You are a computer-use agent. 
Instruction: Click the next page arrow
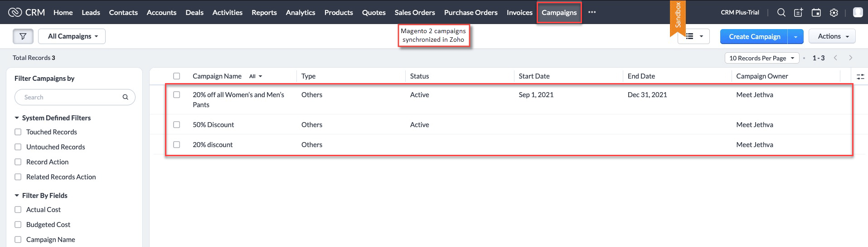[851, 58]
